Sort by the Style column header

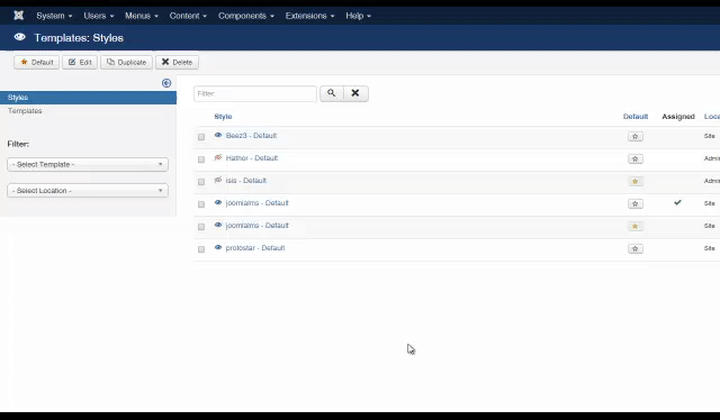point(223,117)
